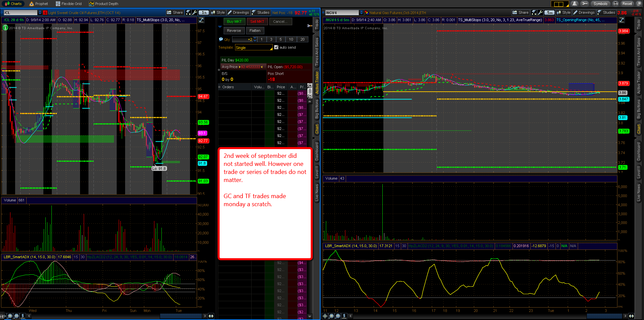Click the detach window icon

(638, 4)
